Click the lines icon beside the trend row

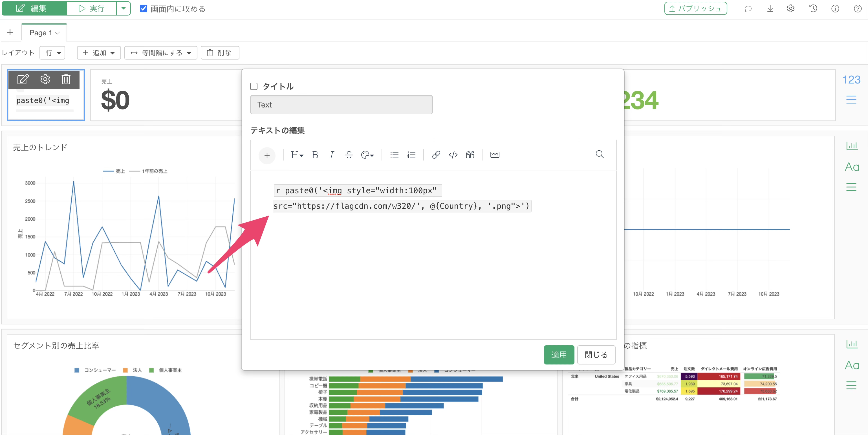coord(851,187)
